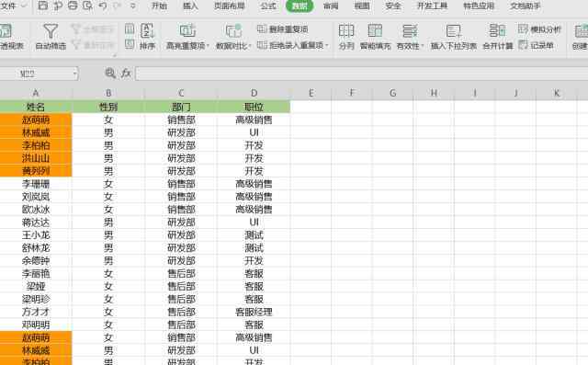Click the cell containing 刘岚岚
Image resolution: width=588 pixels, height=365 pixels.
point(36,197)
